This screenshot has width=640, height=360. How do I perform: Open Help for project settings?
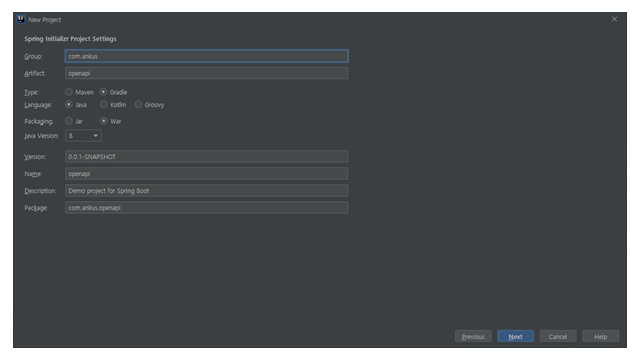coord(600,336)
